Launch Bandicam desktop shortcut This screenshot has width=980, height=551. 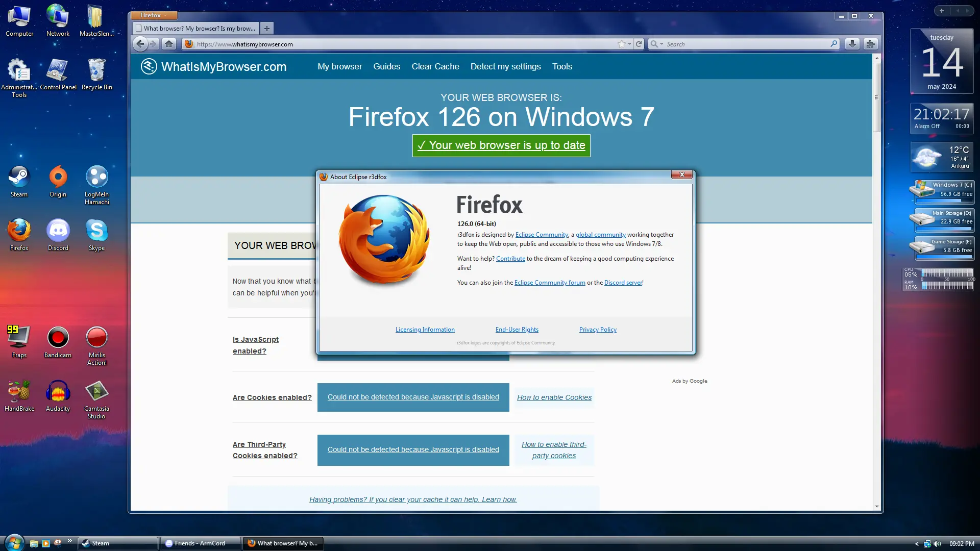(58, 342)
